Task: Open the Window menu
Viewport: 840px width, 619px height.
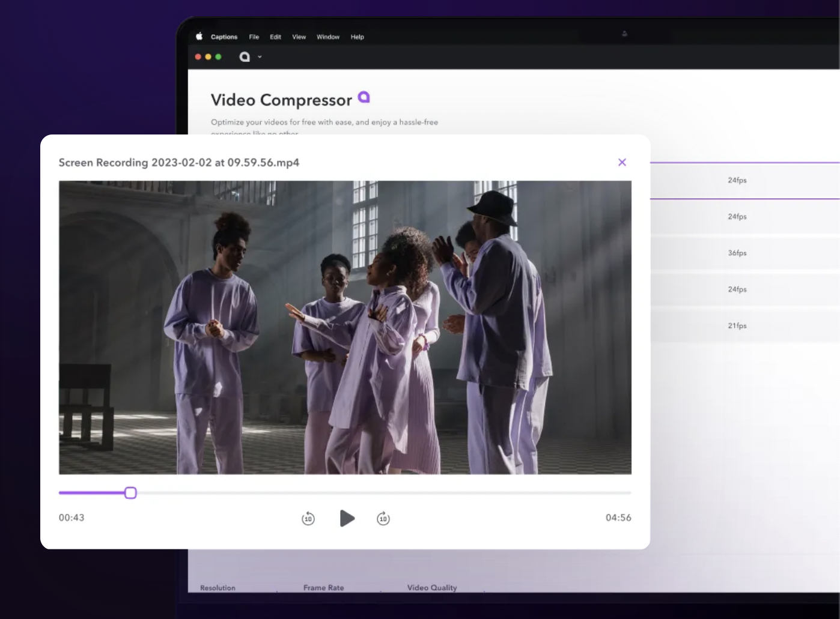Action: [x=328, y=37]
